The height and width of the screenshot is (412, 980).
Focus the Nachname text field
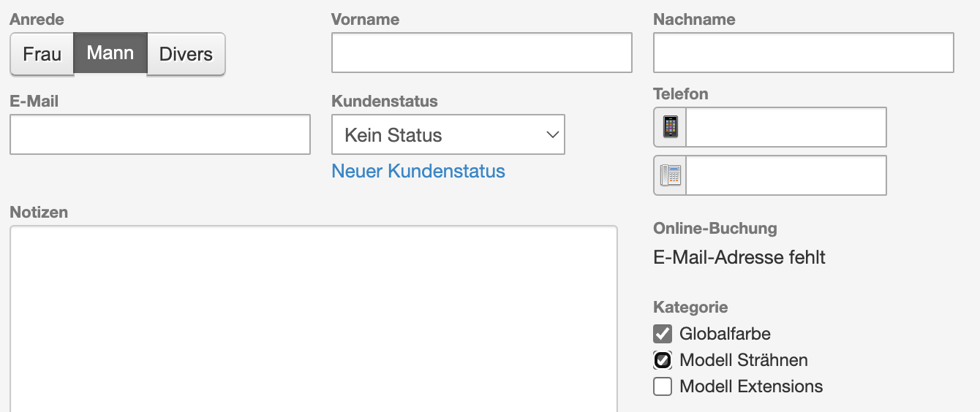(x=804, y=53)
